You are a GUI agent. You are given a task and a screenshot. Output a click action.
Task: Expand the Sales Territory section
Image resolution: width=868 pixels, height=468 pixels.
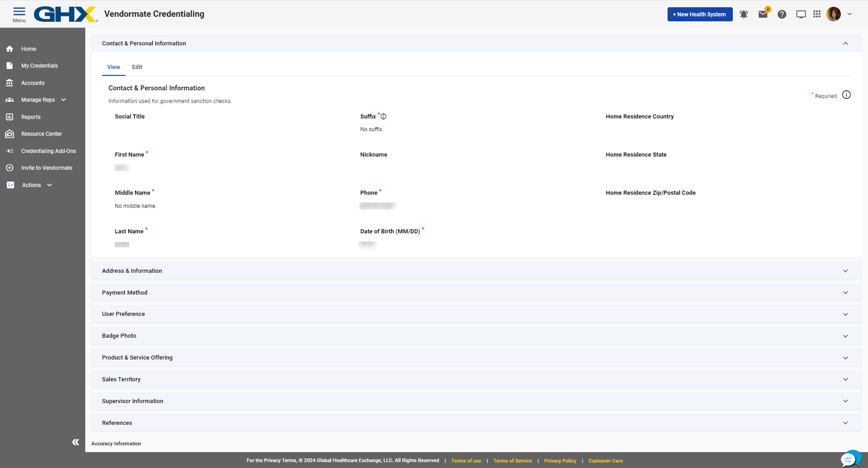click(477, 379)
